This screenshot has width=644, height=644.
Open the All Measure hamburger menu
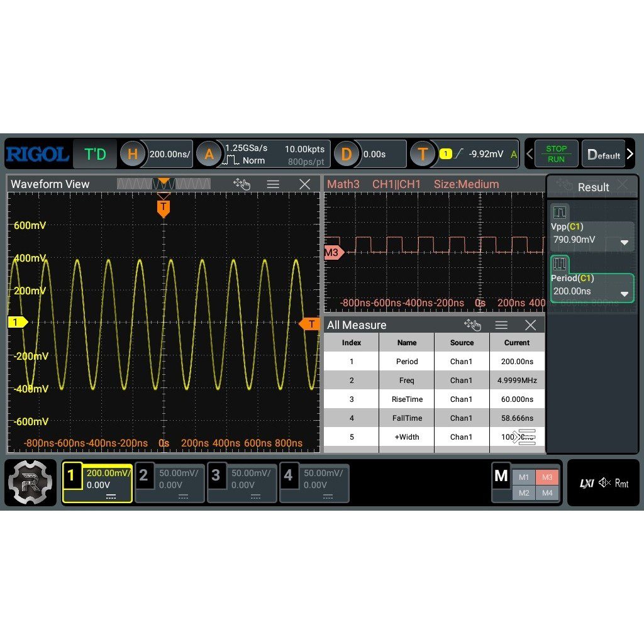(x=501, y=325)
